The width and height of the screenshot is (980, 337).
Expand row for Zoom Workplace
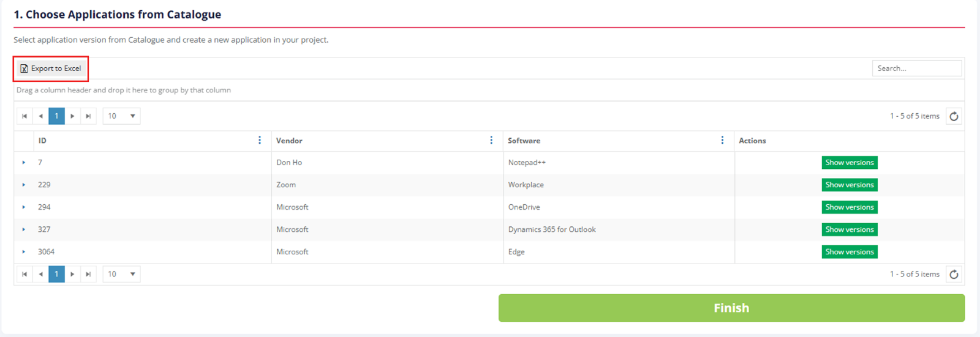coord(24,185)
